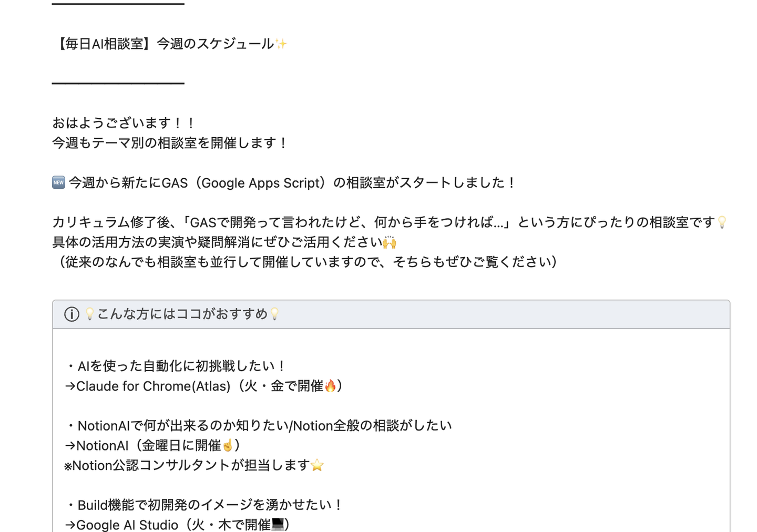Click the Google AI Studio text
The height and width of the screenshot is (532, 757).
tap(127, 525)
